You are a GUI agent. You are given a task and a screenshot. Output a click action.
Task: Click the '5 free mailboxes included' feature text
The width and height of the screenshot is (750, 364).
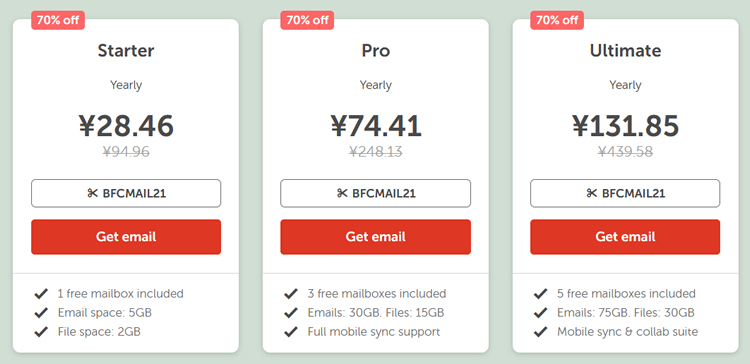coord(626,293)
